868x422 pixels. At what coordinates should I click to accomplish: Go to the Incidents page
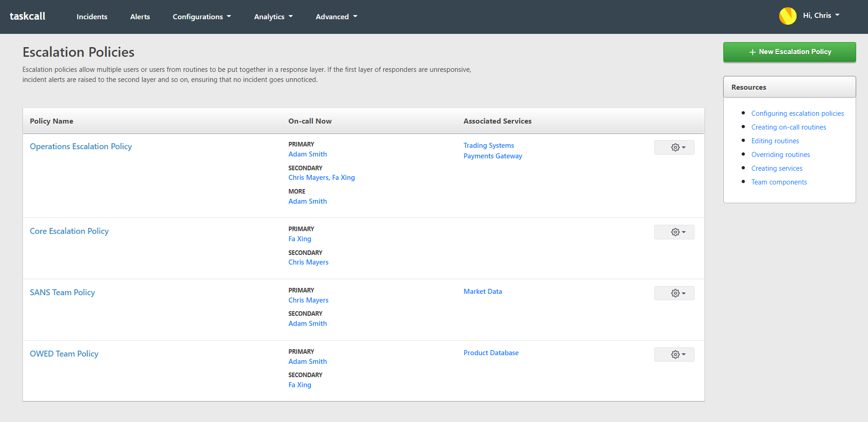point(92,17)
